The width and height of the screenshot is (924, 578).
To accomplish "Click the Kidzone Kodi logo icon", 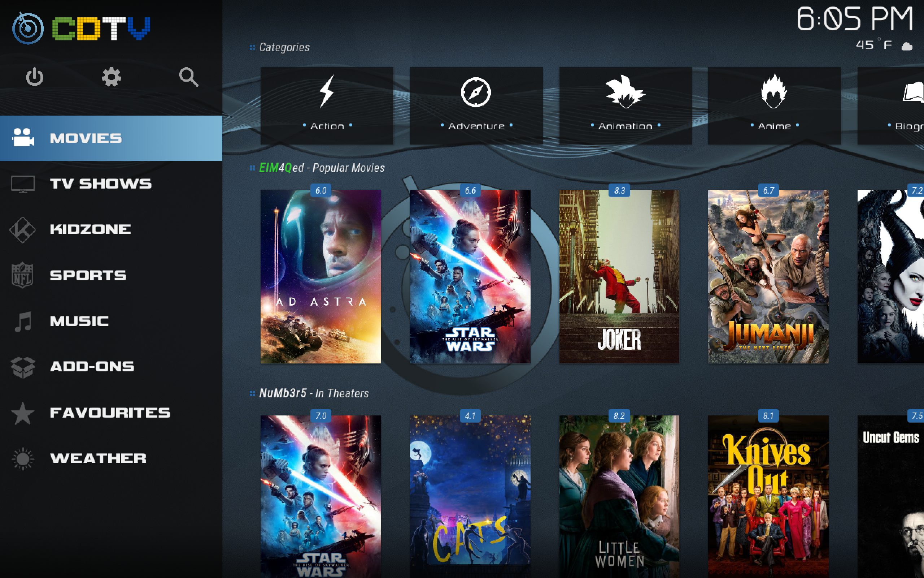I will 22,229.
